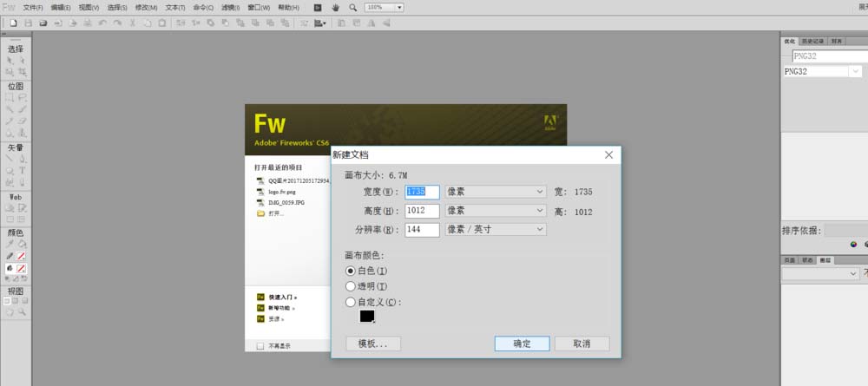Open the 修改(M) menu
Image resolution: width=868 pixels, height=386 pixels.
pos(146,8)
